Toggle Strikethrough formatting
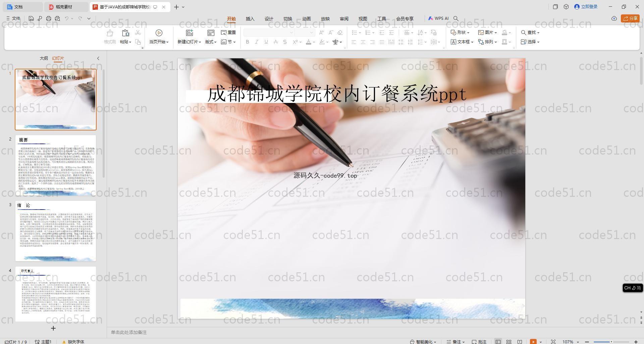The height and width of the screenshot is (344, 644). point(275,42)
